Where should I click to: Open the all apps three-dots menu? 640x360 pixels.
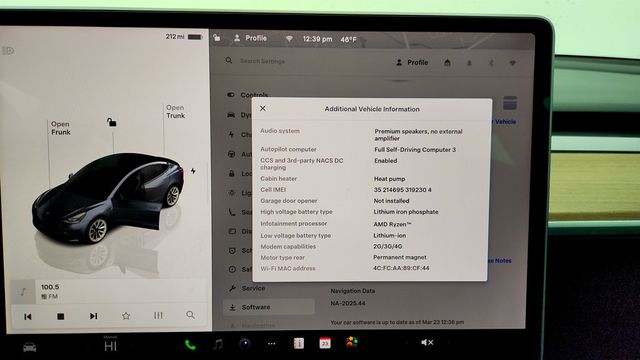(271, 344)
